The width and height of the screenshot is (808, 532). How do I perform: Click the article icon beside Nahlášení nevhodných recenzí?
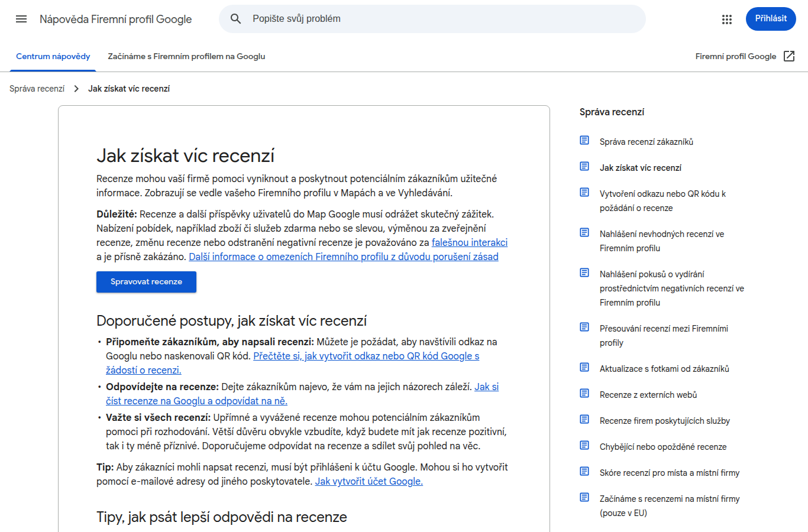(x=584, y=232)
